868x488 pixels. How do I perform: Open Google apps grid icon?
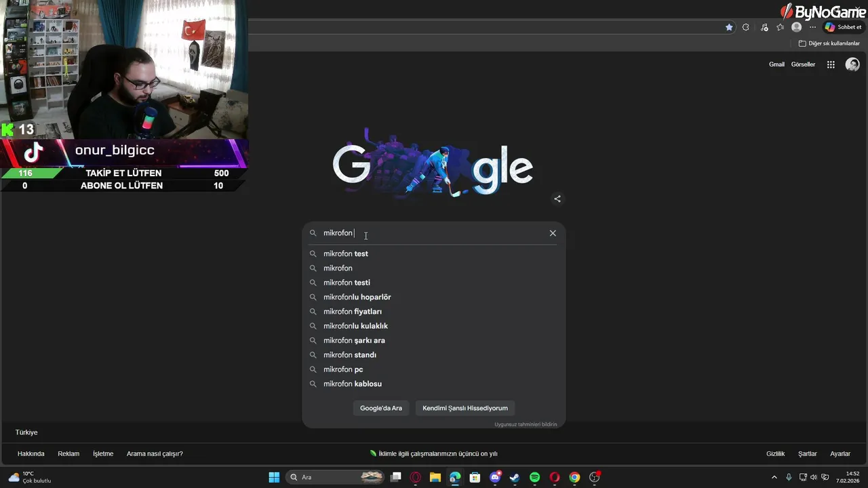[x=831, y=64]
